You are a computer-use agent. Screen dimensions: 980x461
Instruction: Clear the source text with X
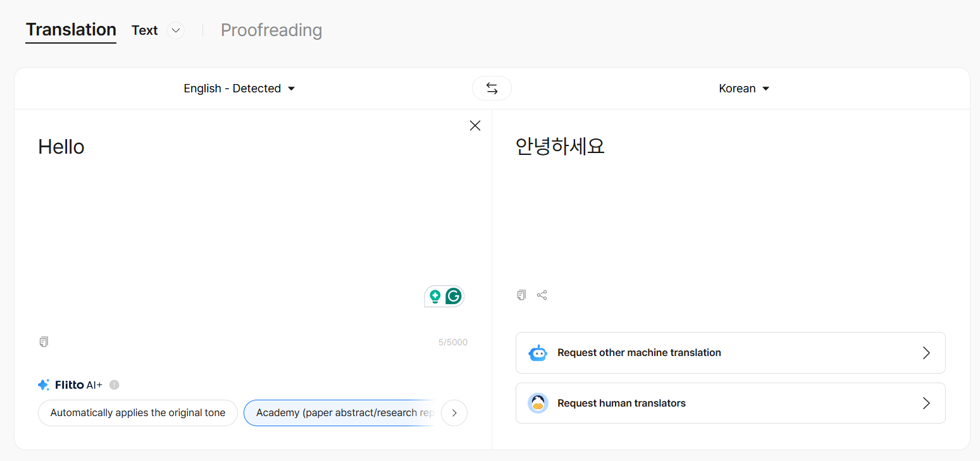click(475, 126)
